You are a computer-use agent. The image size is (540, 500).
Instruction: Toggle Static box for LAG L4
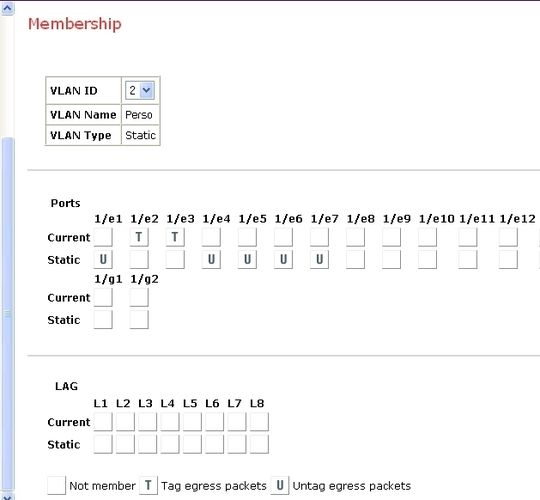[x=170, y=444]
